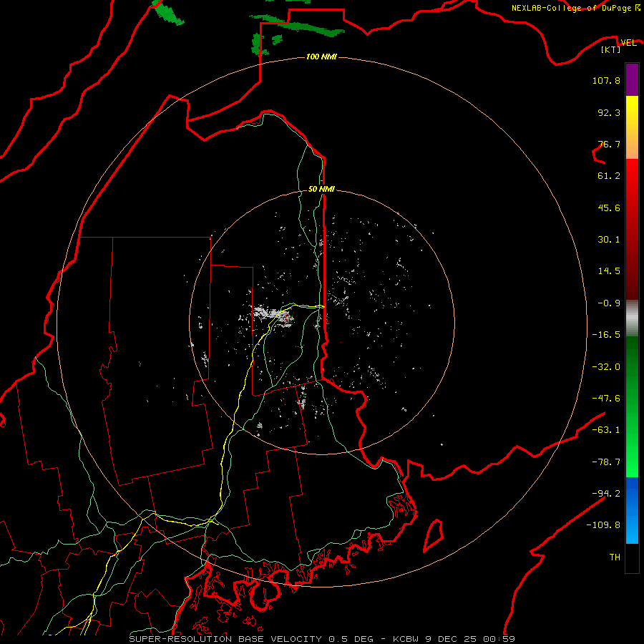The height and width of the screenshot is (644, 644).
Task: Click the purple segment of the color bar
Action: click(x=632, y=79)
